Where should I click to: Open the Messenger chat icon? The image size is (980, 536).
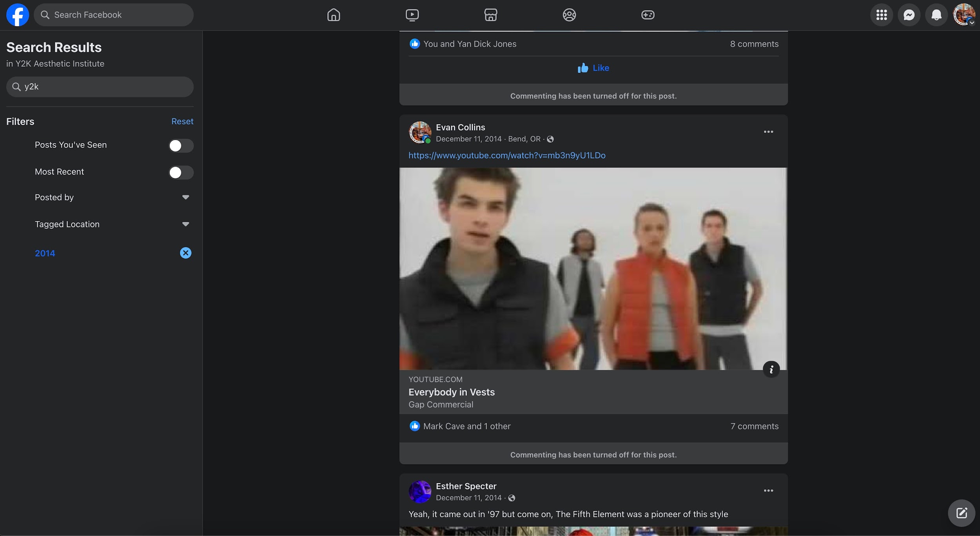tap(909, 15)
